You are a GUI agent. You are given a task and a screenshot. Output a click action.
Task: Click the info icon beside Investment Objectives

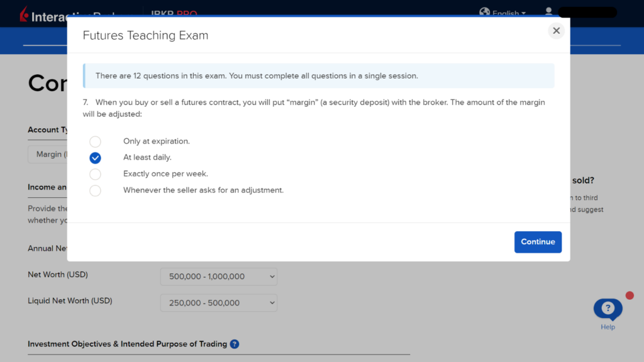pos(235,344)
